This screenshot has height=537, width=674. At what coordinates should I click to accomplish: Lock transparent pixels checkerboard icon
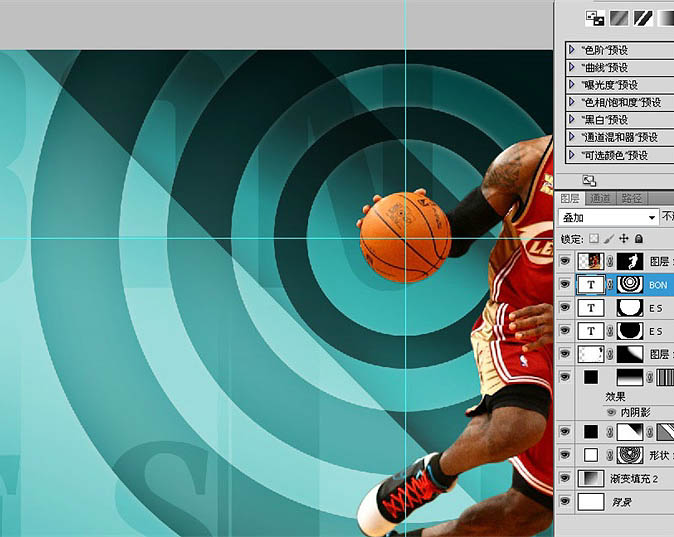tap(594, 239)
